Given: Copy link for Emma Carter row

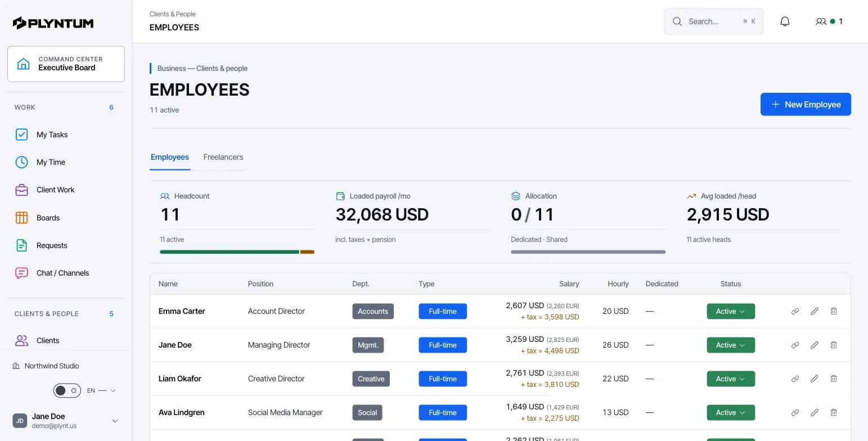Looking at the screenshot, I should pos(795,311).
